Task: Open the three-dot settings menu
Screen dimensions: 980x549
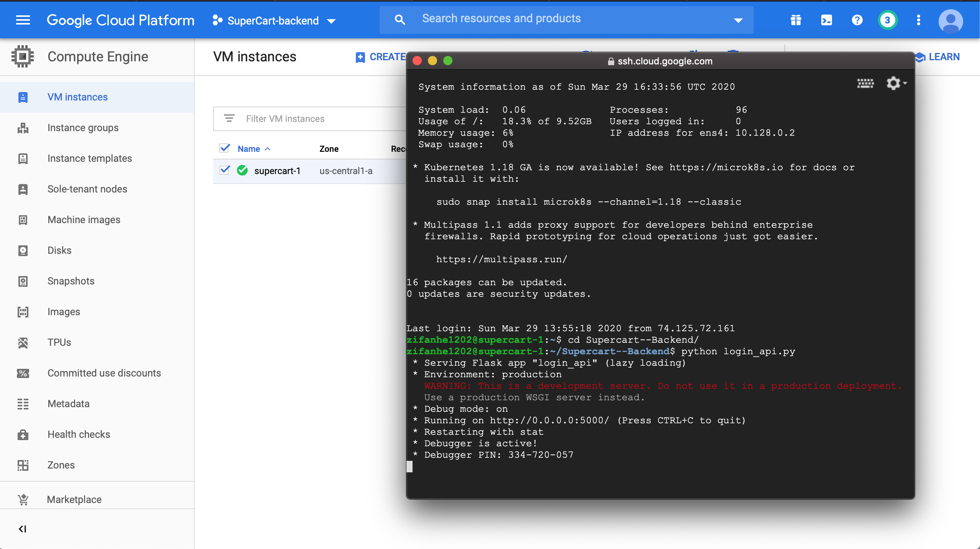Action: pos(918,20)
